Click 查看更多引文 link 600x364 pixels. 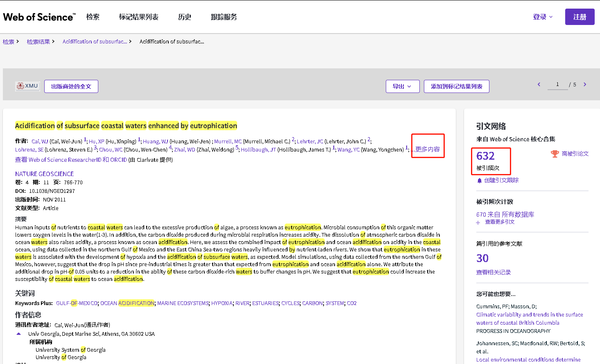pos(500,222)
